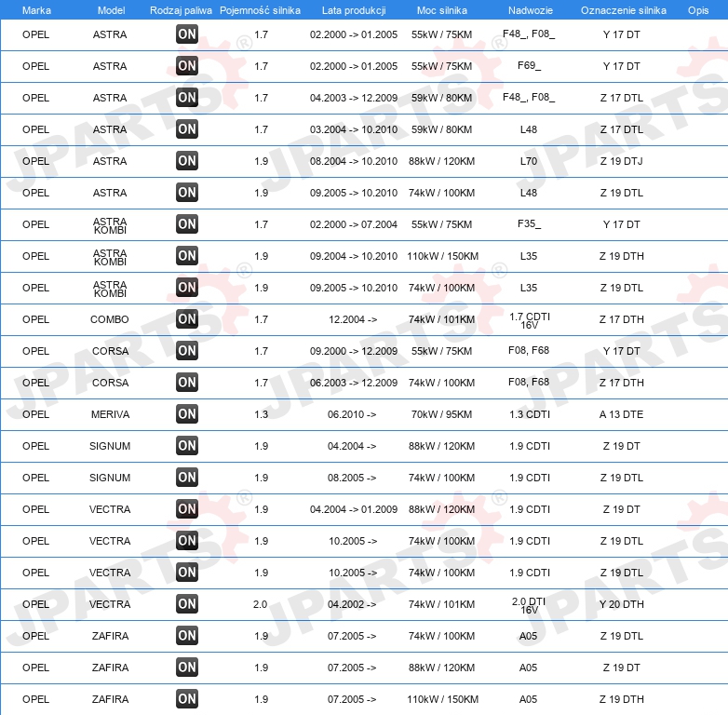Click production date 12.2004 ->
Viewport: 728px width, 715px height.
pos(353,319)
